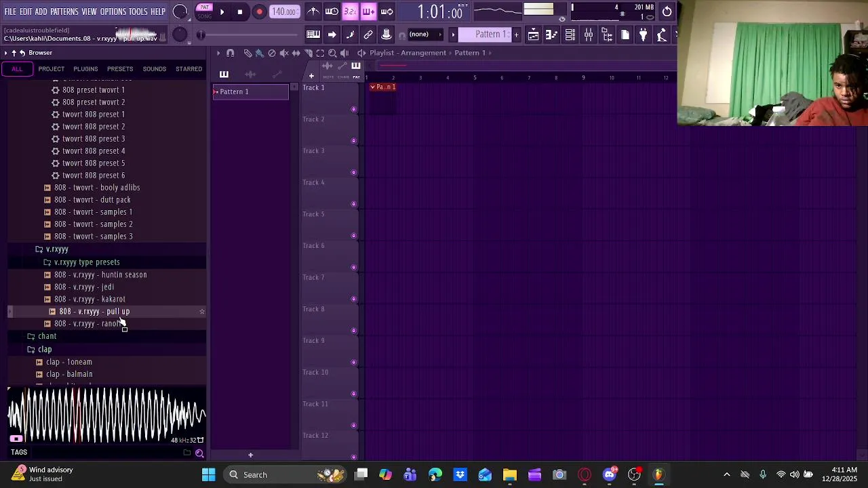Toggle wait for input before recording
The height and width of the screenshot is (488, 868).
[x=332, y=12]
